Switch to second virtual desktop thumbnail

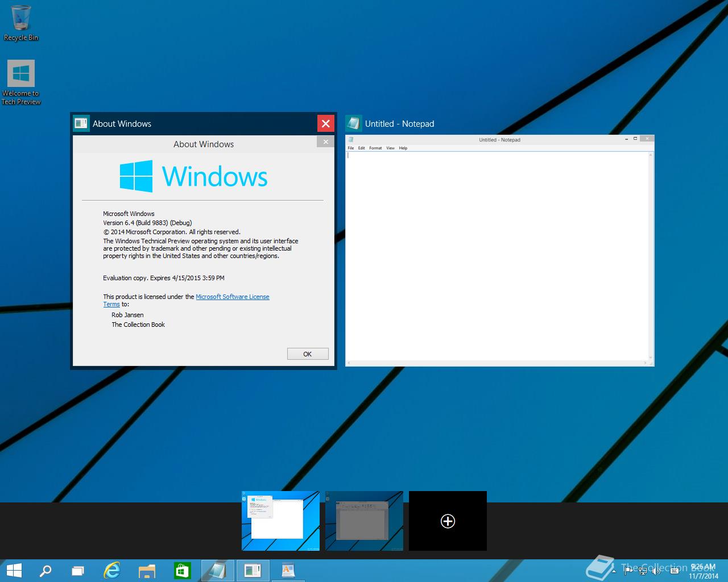tap(364, 521)
